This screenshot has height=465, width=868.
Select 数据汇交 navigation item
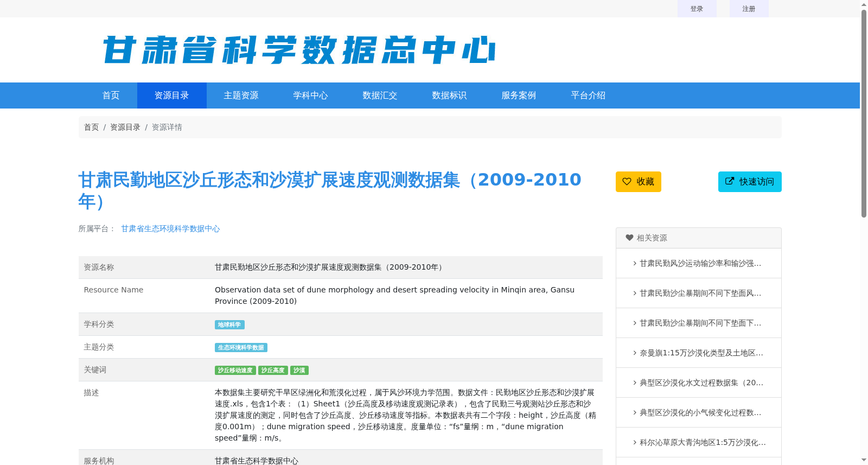(x=380, y=95)
